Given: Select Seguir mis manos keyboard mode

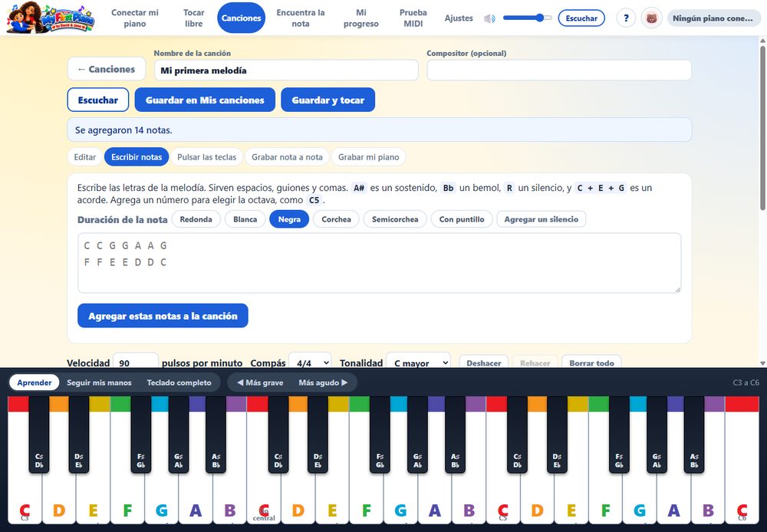Looking at the screenshot, I should point(99,383).
